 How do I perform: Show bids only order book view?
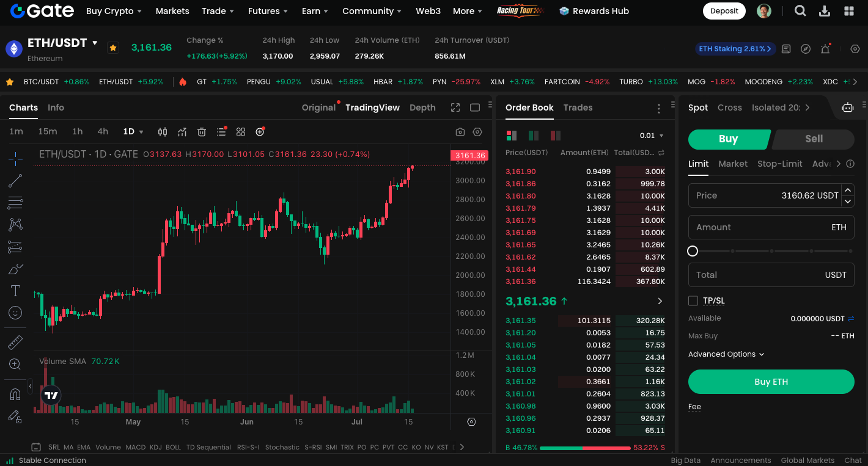(534, 136)
